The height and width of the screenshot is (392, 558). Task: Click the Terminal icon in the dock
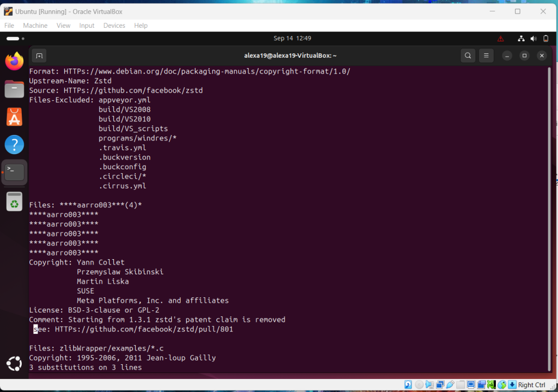[14, 173]
